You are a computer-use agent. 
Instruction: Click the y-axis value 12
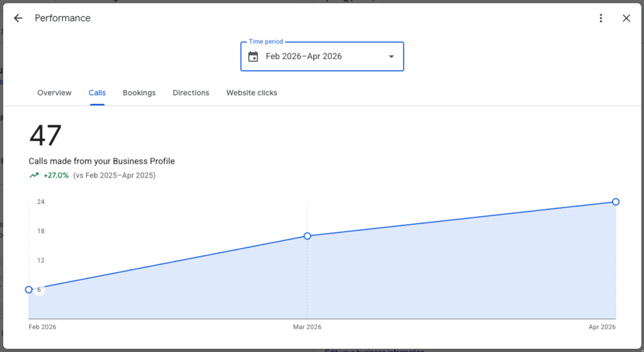tap(41, 260)
